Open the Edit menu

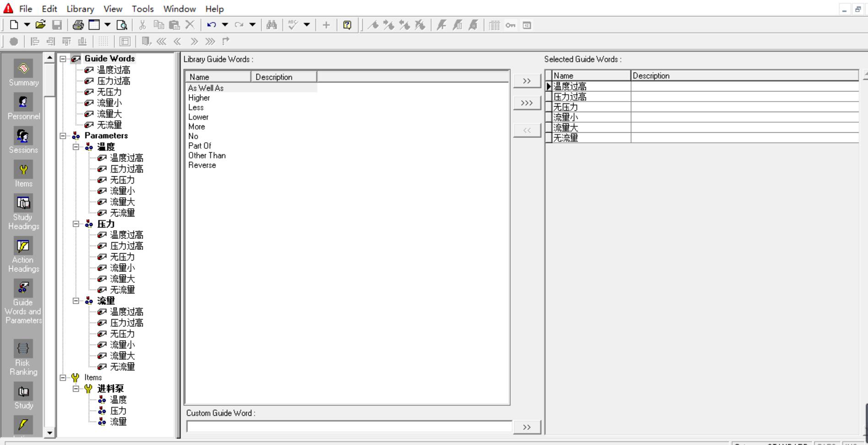coord(49,9)
